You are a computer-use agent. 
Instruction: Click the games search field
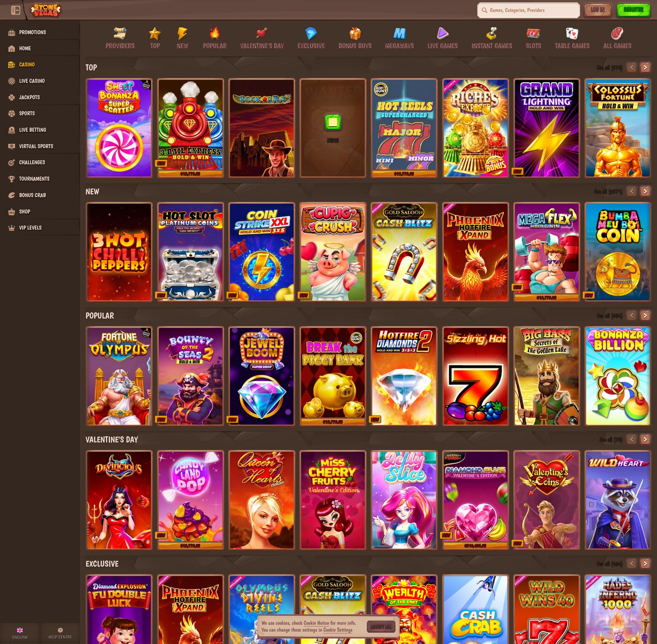(x=529, y=10)
